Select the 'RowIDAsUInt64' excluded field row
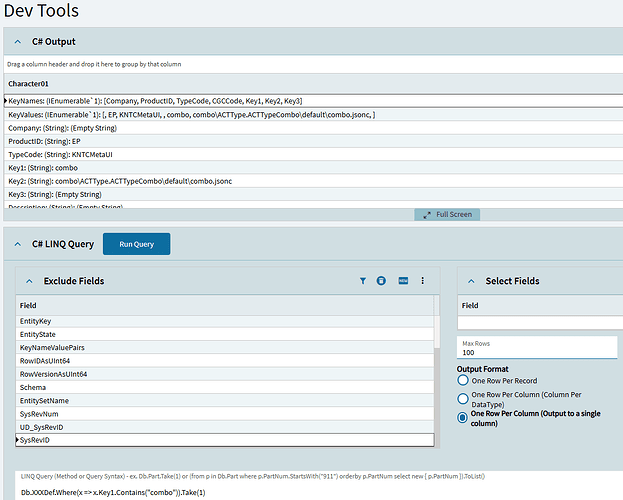This screenshot has height=500, width=623. [225, 361]
